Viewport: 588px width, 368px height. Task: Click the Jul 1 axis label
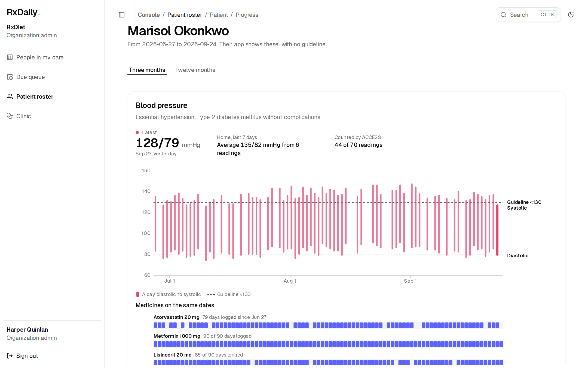[x=170, y=281]
